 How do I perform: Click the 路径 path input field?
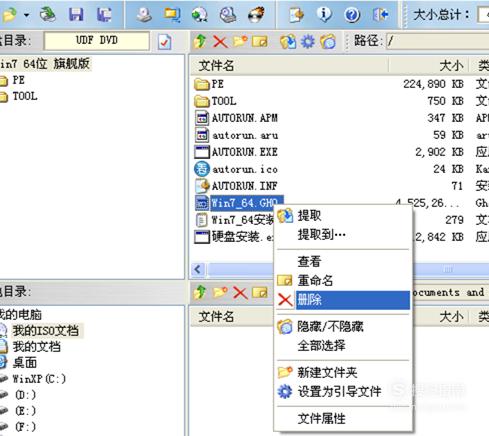pyautogui.click(x=437, y=41)
